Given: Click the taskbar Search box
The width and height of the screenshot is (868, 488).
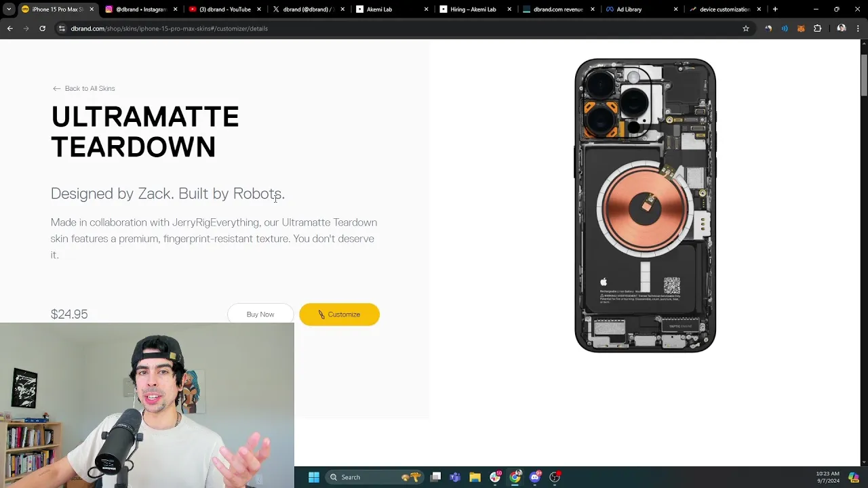Looking at the screenshot, I should [x=375, y=477].
